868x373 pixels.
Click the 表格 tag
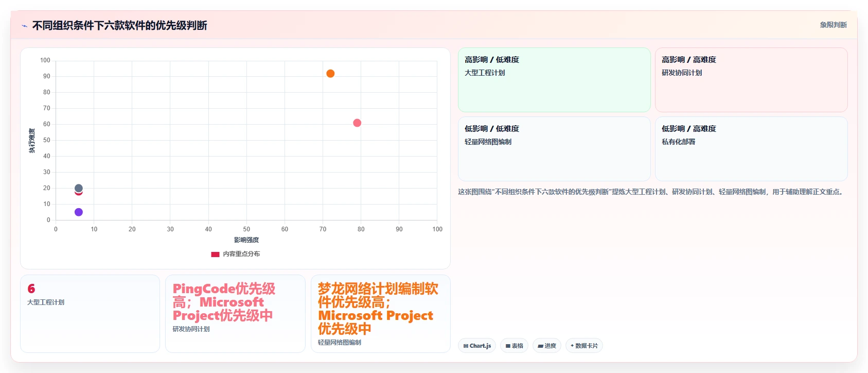[514, 346]
